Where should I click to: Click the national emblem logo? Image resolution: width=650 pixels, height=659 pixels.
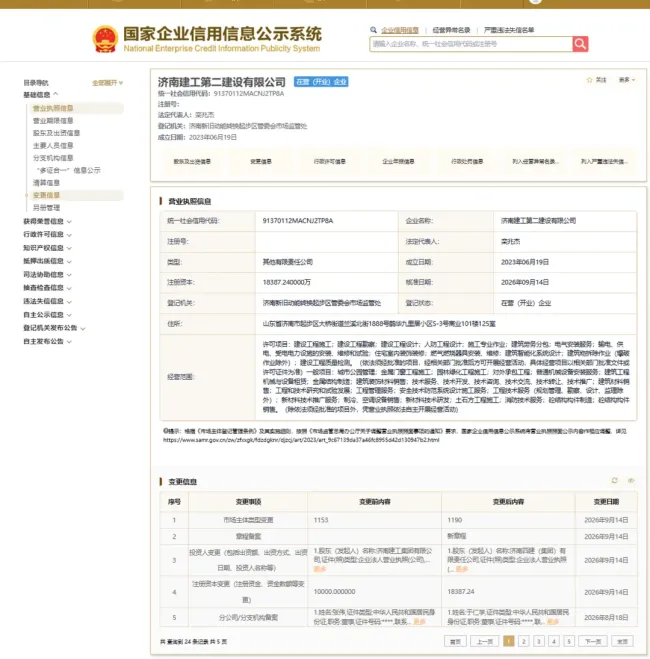(x=105, y=39)
